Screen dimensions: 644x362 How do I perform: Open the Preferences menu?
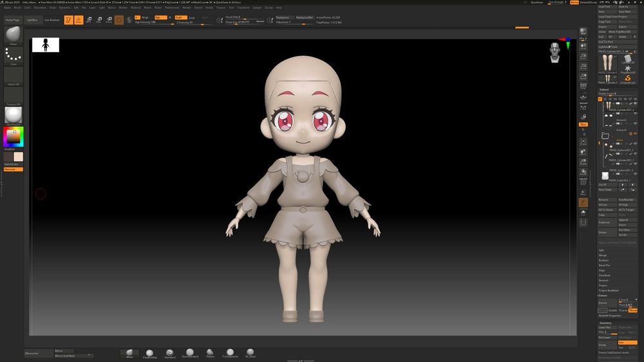pyautogui.click(x=172, y=7)
